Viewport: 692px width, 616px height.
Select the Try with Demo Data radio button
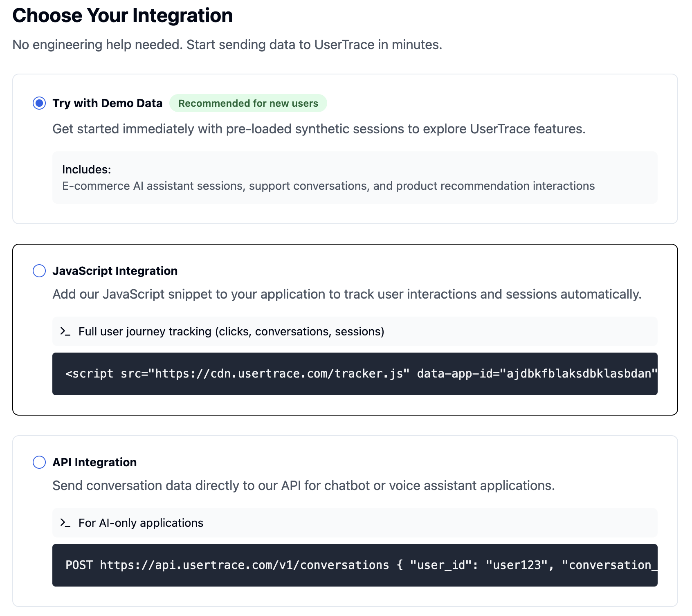[x=39, y=103]
